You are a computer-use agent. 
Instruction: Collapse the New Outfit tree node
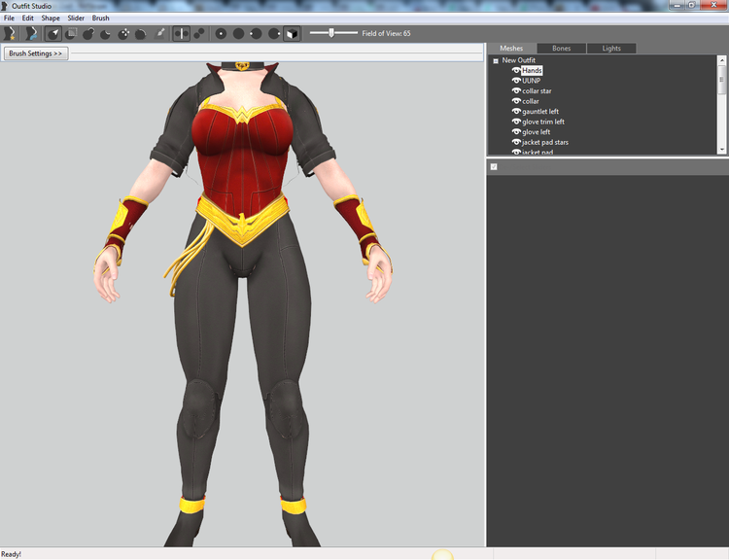point(496,61)
